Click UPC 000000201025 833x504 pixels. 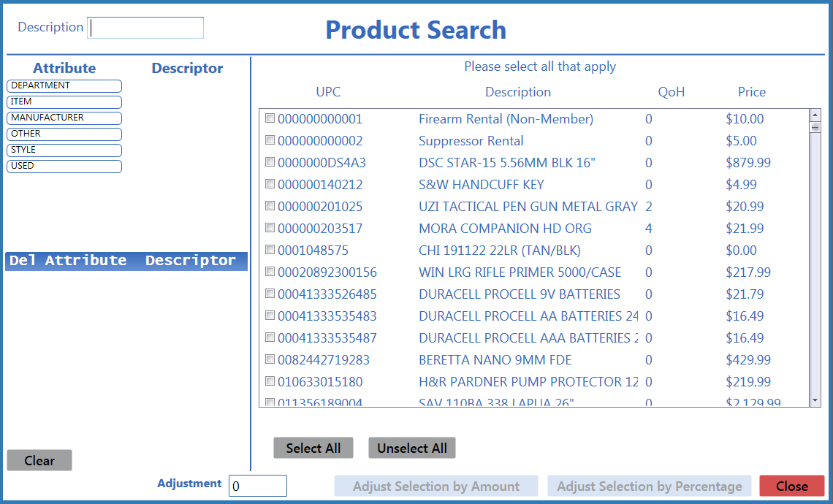click(320, 207)
